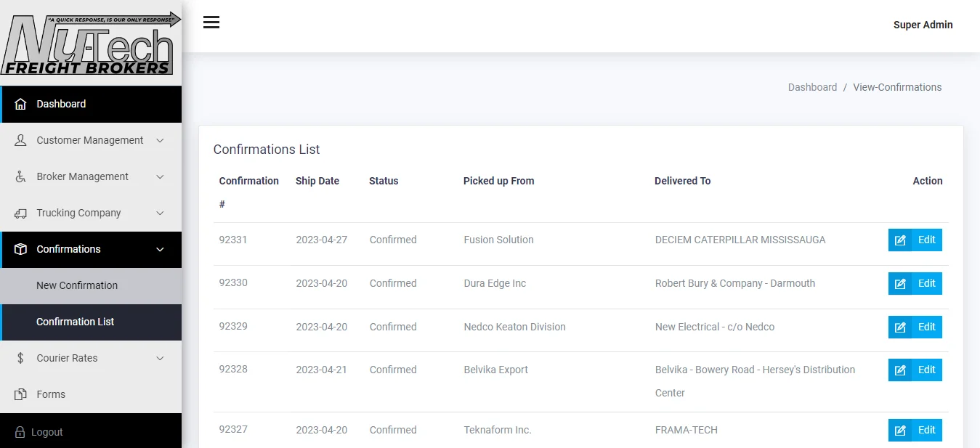This screenshot has height=448, width=980.
Task: Click the hamburger menu icon
Action: (x=211, y=23)
